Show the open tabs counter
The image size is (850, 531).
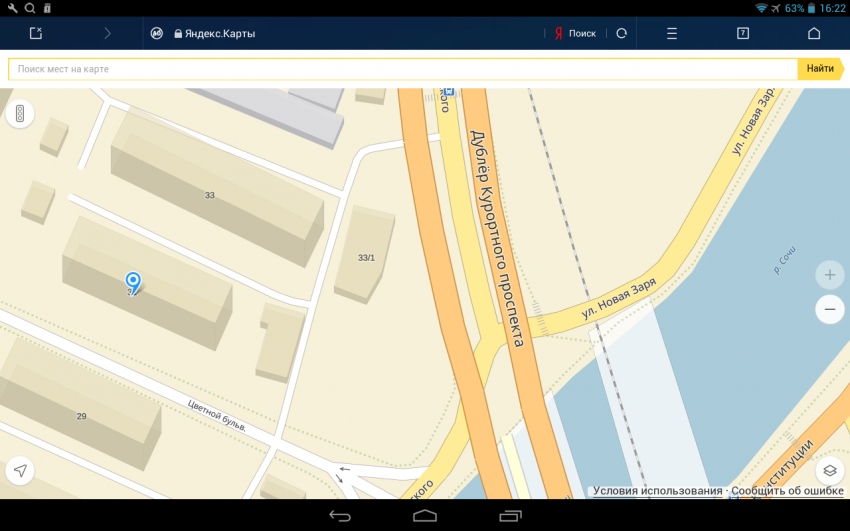tap(743, 33)
